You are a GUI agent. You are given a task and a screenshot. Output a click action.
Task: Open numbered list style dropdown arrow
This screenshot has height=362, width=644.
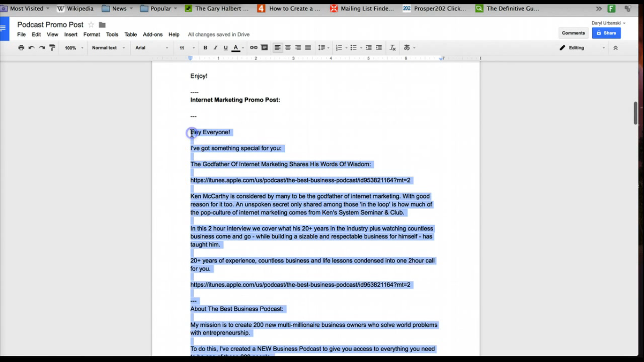click(346, 48)
